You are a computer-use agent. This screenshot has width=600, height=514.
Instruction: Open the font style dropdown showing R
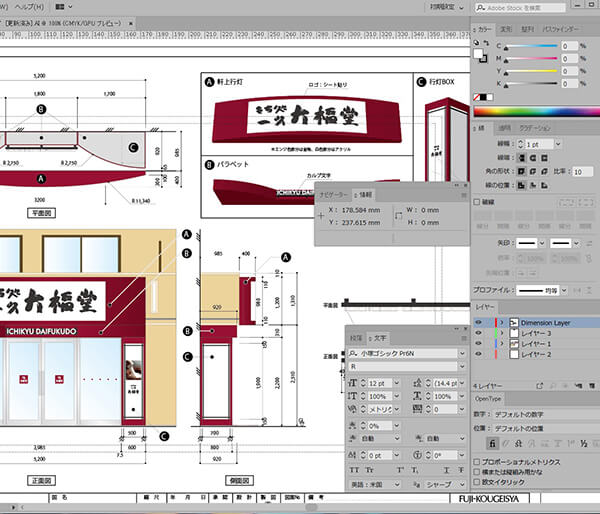click(462, 367)
